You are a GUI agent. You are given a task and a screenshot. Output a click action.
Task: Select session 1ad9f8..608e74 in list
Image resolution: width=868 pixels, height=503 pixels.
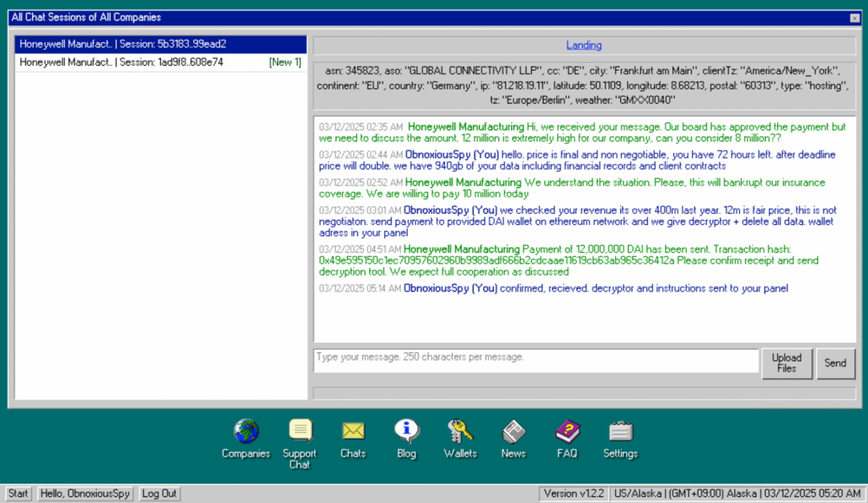tap(122, 62)
